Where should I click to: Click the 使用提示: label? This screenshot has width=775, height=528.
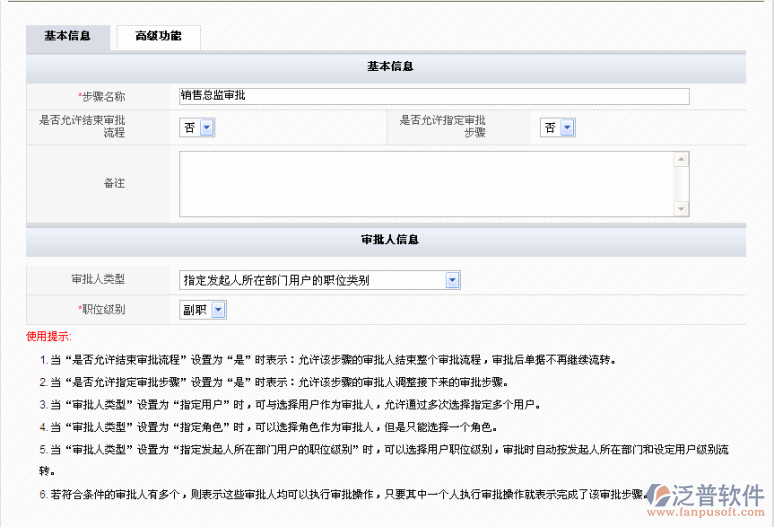pos(48,337)
